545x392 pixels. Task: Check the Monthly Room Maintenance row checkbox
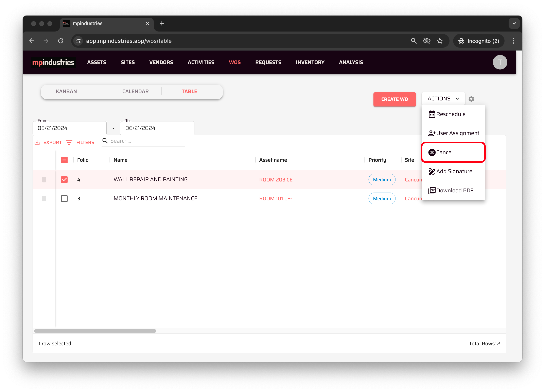point(64,198)
